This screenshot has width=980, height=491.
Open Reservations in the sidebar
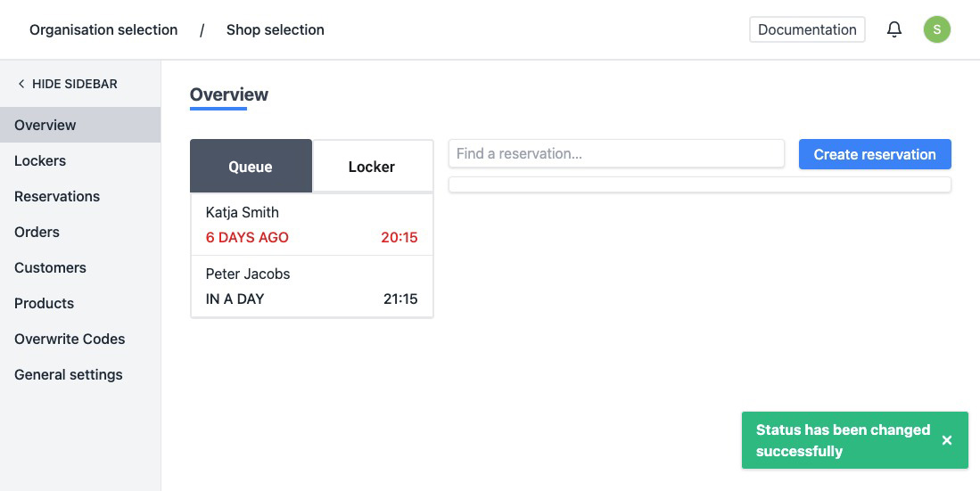tap(57, 196)
